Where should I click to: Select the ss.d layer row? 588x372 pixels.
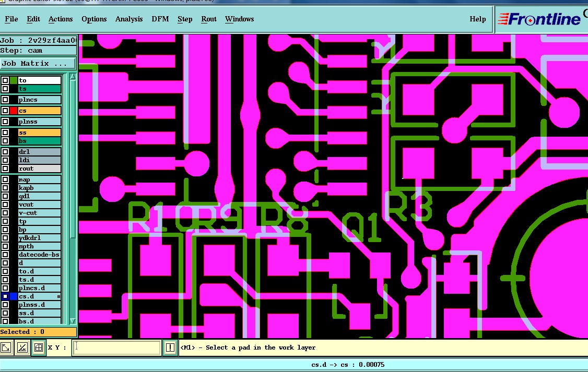(39, 313)
